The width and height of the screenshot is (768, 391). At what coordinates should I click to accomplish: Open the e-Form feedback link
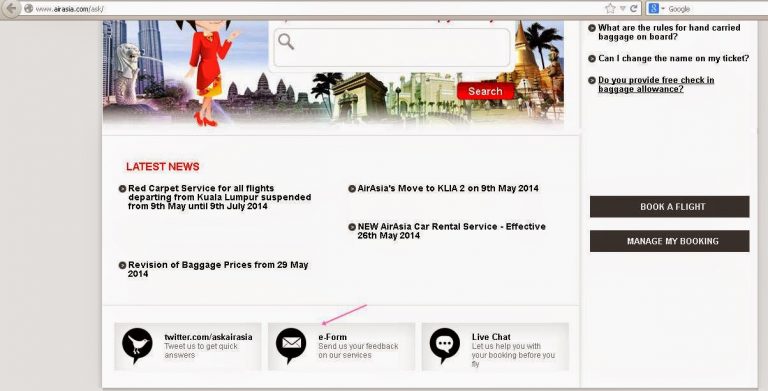pyautogui.click(x=332, y=337)
